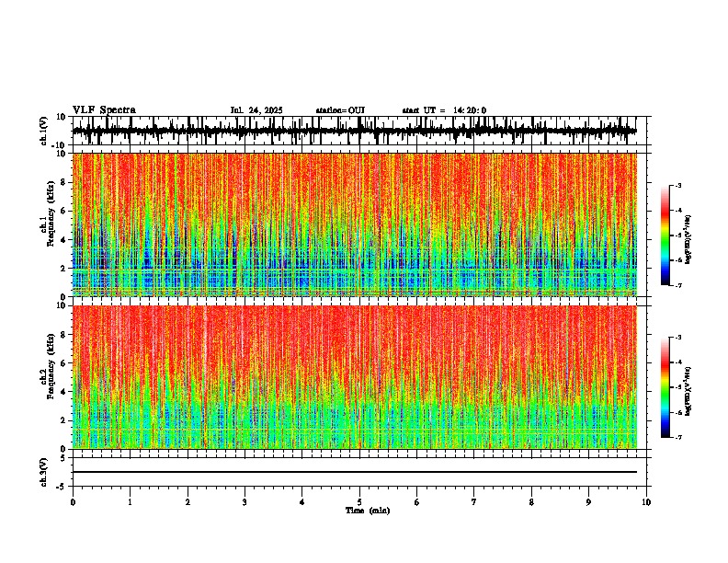Click the ch.1 'Frequency (kHz)' axis label
The height and width of the screenshot is (563, 728).
[51, 213]
